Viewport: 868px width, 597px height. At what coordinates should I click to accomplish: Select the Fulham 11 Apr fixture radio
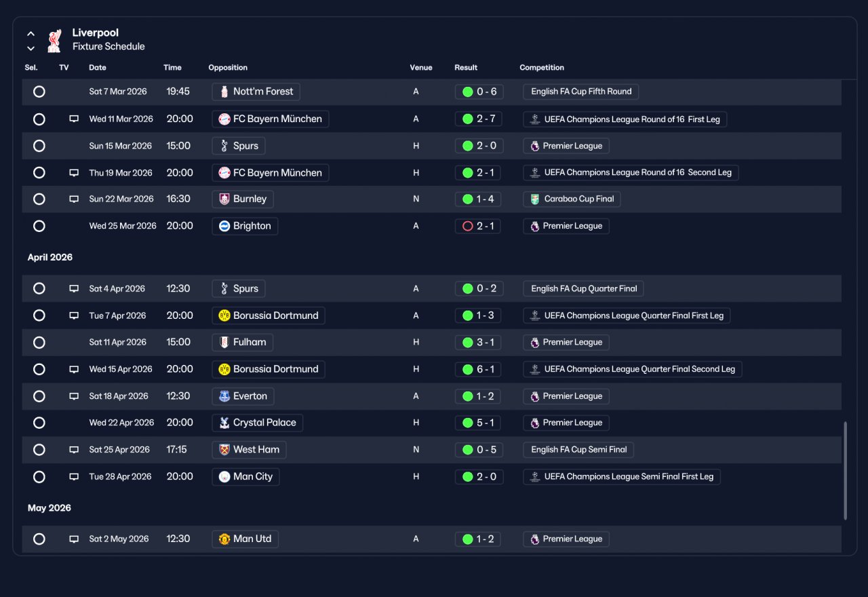click(x=39, y=343)
